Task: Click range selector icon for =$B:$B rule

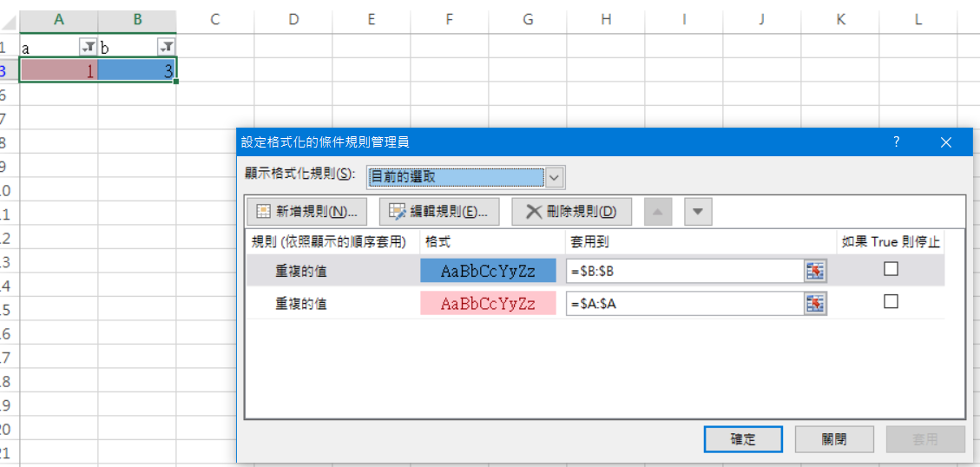Action: 814,271
